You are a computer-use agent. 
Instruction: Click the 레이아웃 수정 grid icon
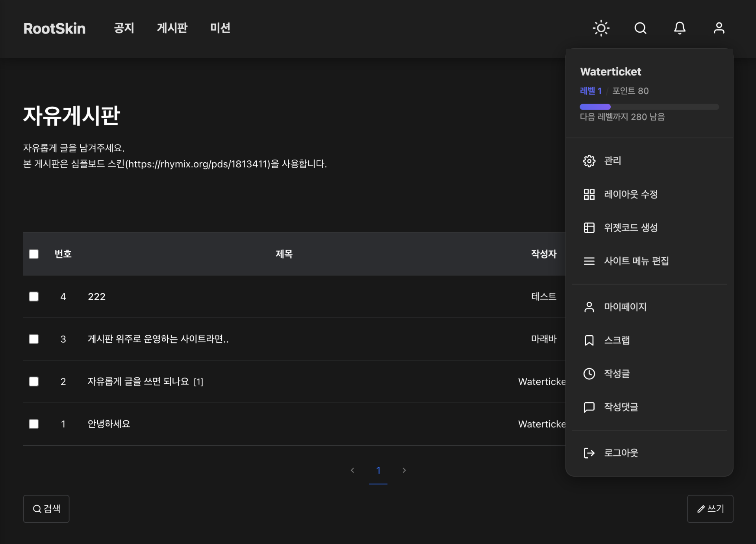click(x=589, y=194)
